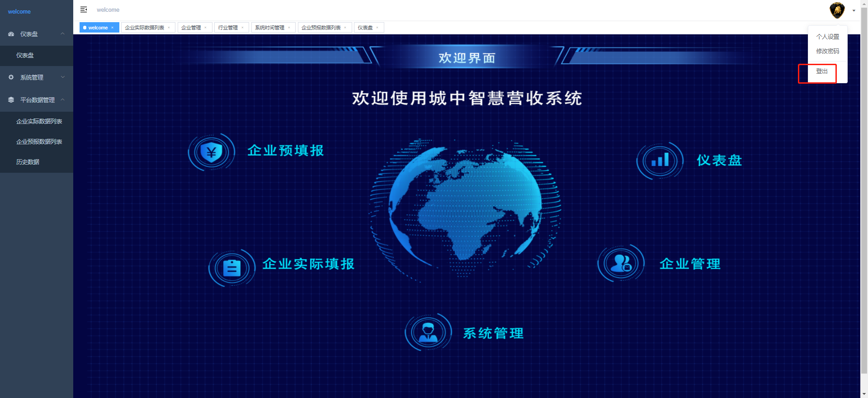This screenshot has height=398, width=868.
Task: Close the 行业管理 tab
Action: (243, 28)
